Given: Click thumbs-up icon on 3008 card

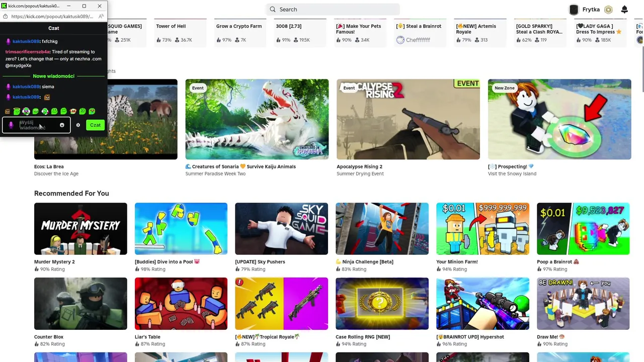Looking at the screenshot, I should [x=278, y=40].
